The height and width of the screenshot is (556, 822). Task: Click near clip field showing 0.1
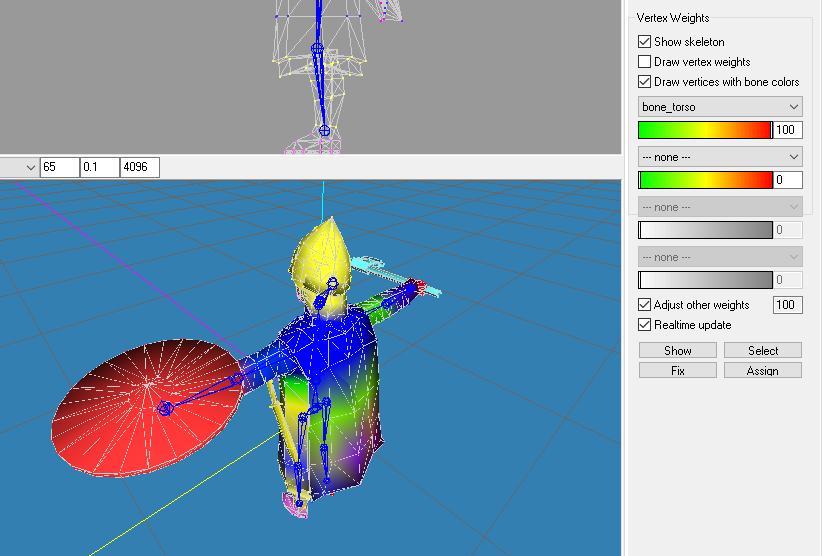coord(100,167)
